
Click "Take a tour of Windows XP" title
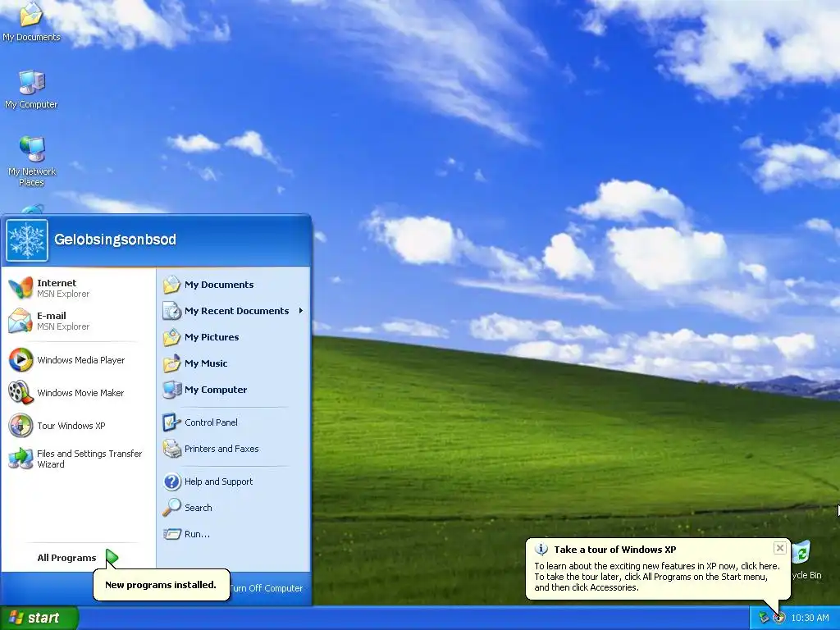click(615, 549)
